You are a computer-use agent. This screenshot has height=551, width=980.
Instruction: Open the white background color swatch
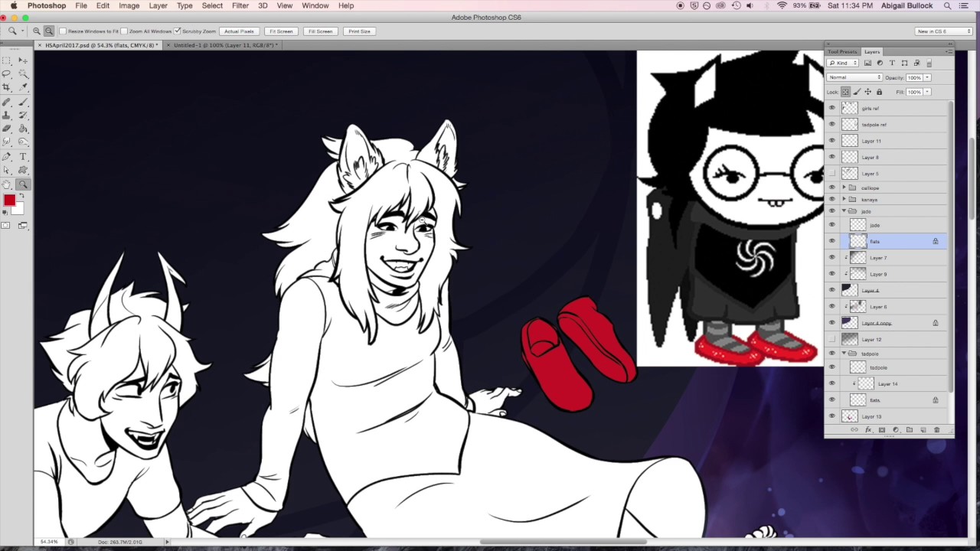(x=19, y=210)
